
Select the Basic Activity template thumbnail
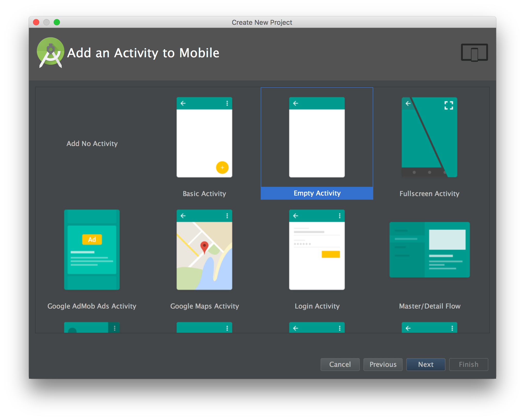point(204,137)
